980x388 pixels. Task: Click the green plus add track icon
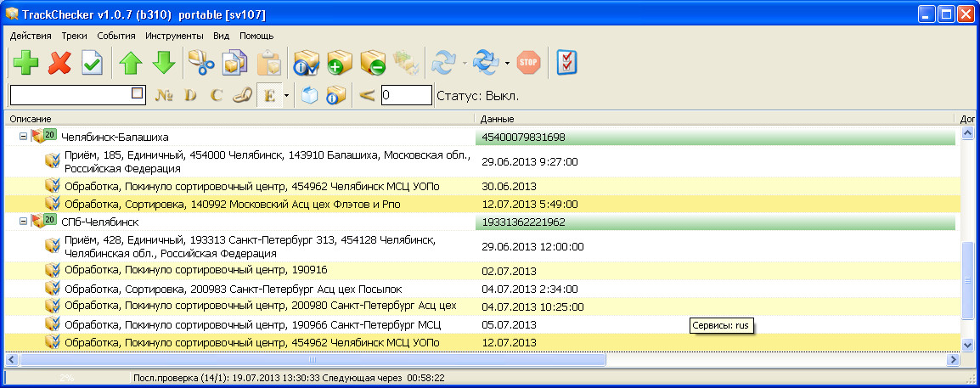click(x=25, y=64)
